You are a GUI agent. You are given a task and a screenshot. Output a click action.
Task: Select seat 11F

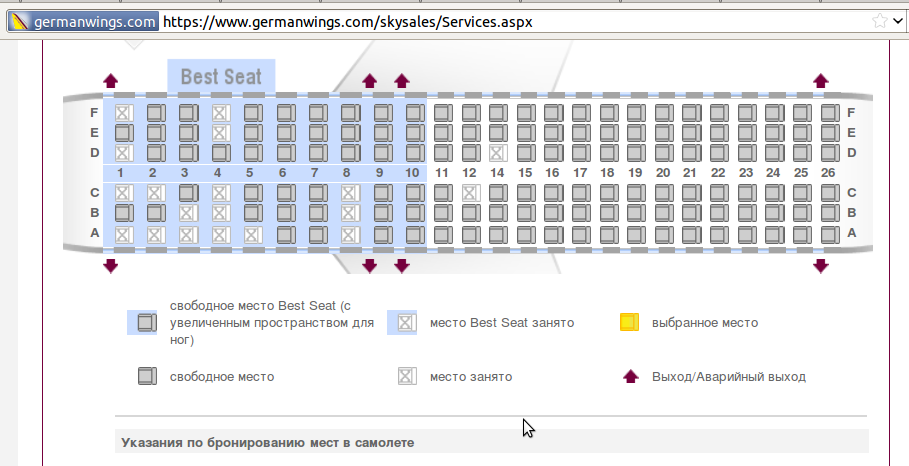(443, 112)
